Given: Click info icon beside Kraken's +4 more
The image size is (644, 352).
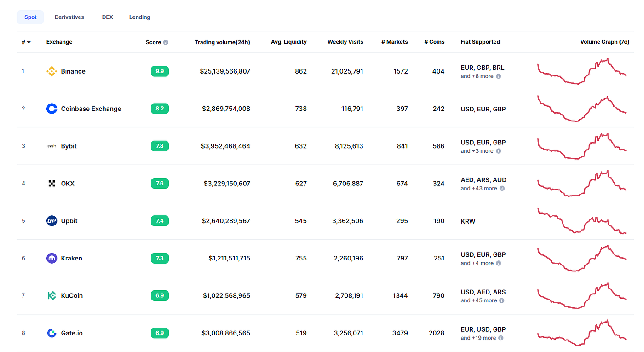Looking at the screenshot, I should (x=498, y=263).
